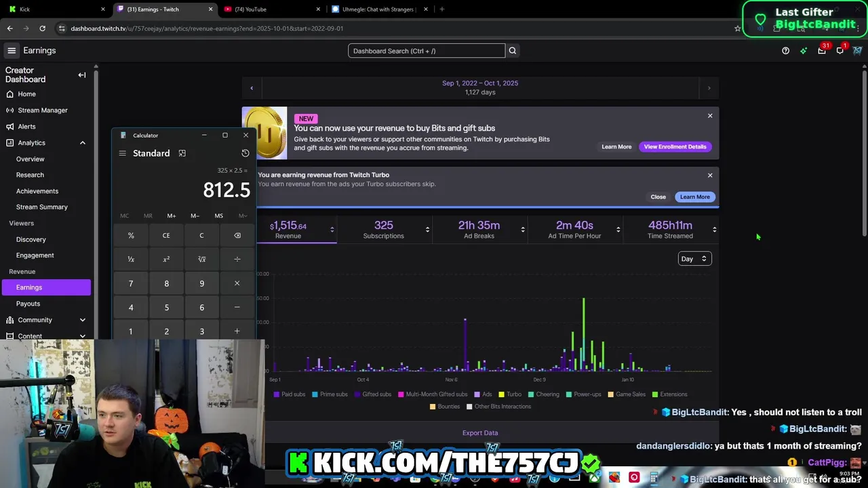Open the whispers chat bubble icon
868x488 pixels.
pyautogui.click(x=840, y=51)
